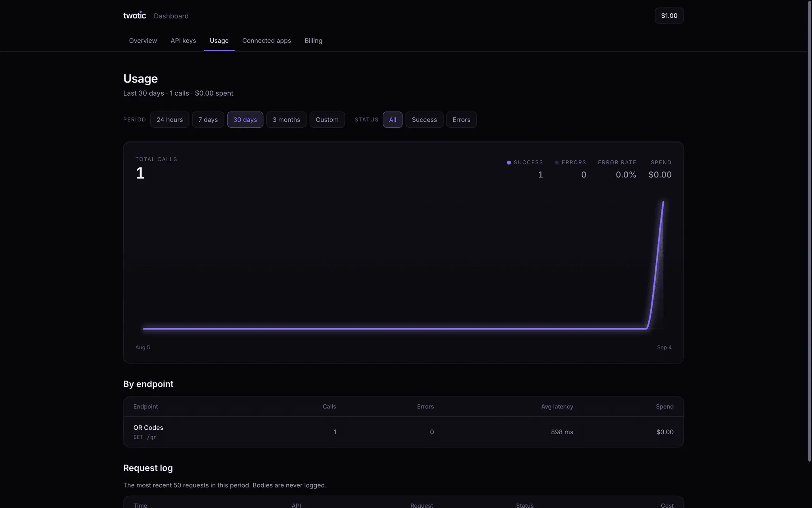Go to the Billing tab
Viewport: 812px width, 508px height.
[x=313, y=40]
